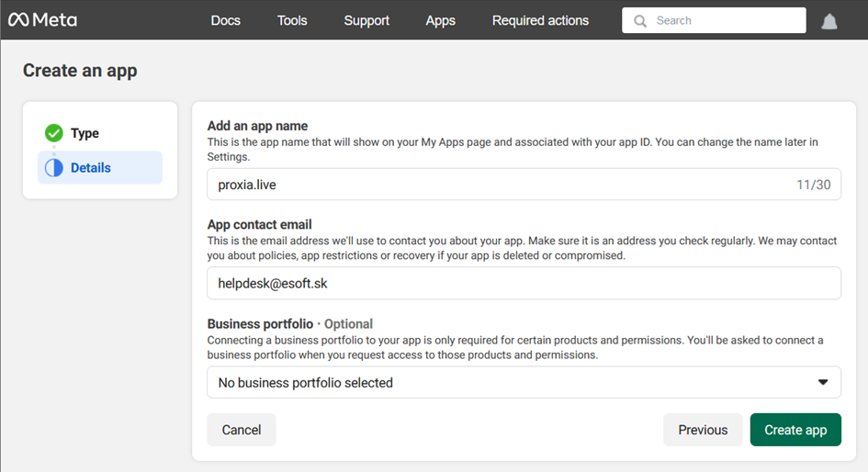Click the green checkmark beside Type

pos(54,133)
